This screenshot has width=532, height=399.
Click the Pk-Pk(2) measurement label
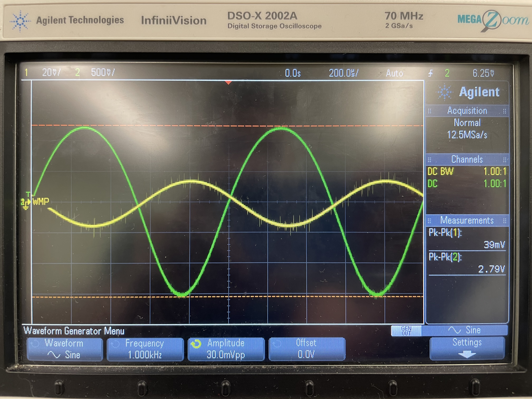(445, 257)
